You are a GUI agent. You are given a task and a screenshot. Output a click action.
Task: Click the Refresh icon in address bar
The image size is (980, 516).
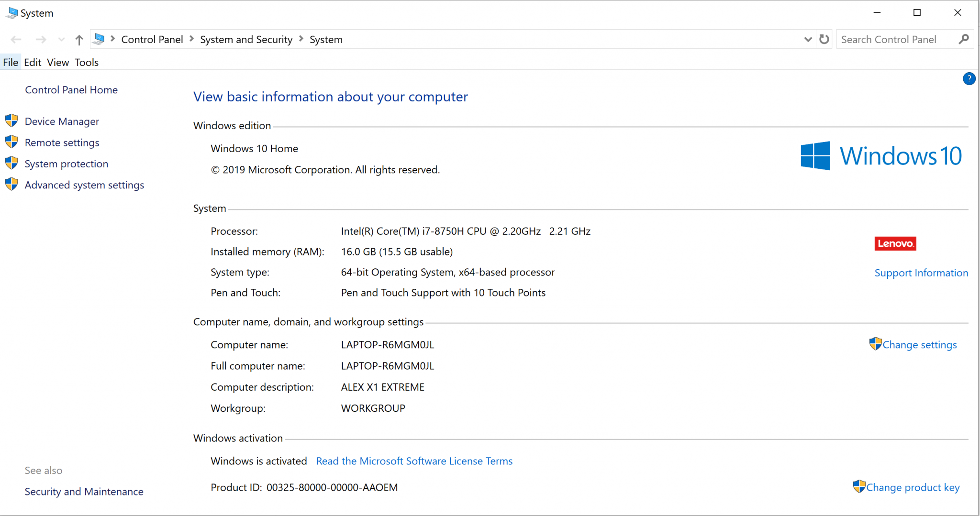tap(824, 39)
